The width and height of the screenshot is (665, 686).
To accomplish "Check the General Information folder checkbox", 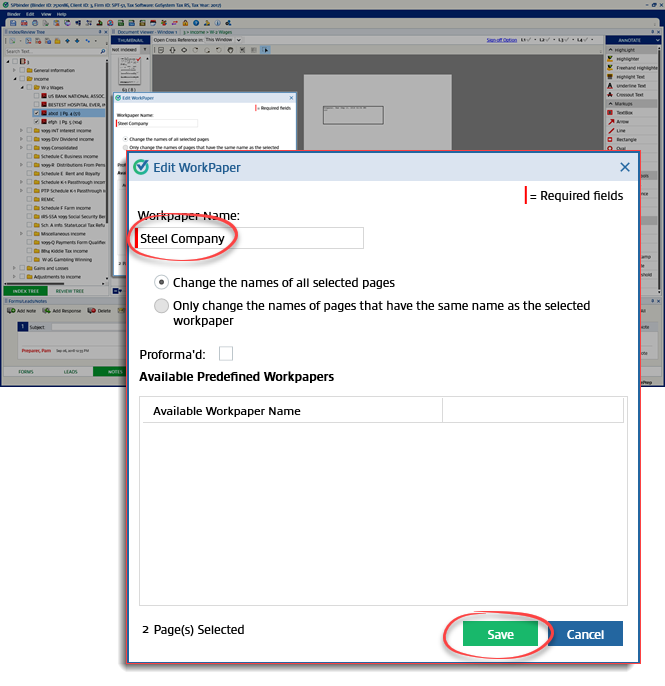I will tap(22, 70).
